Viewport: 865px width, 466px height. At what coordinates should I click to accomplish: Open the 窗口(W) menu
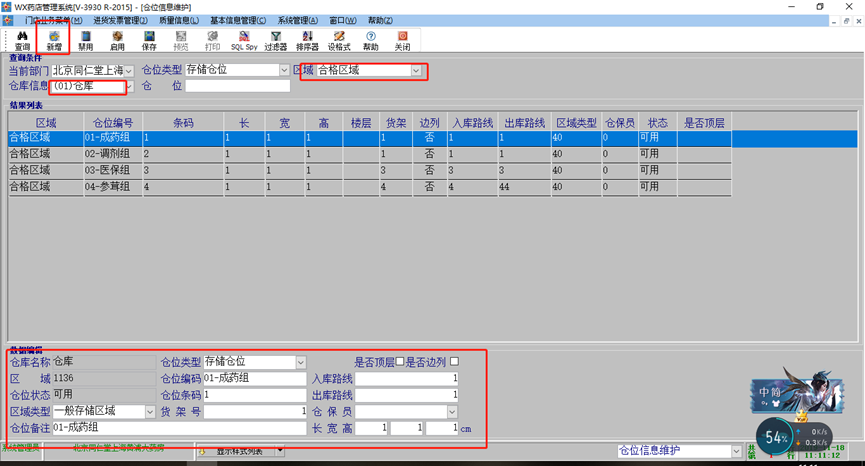(x=343, y=20)
